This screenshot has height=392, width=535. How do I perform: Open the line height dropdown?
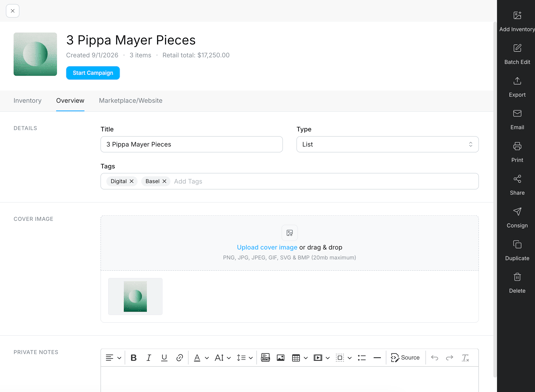coord(245,358)
